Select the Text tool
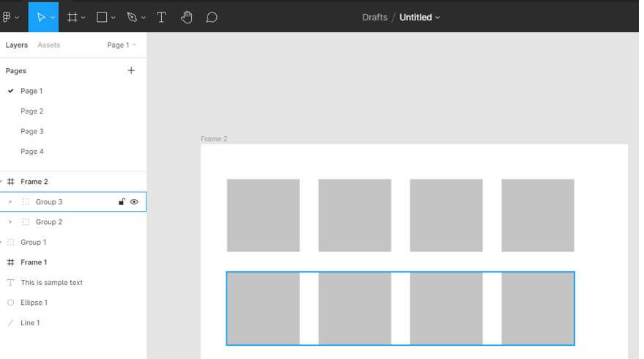Image resolution: width=644 pixels, height=359 pixels. pos(161,18)
